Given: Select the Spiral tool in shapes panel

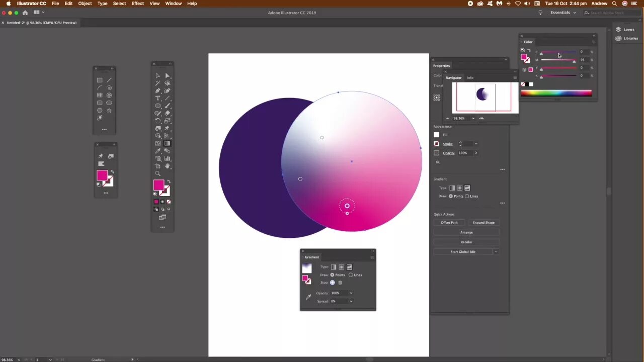Looking at the screenshot, I should (x=109, y=87).
